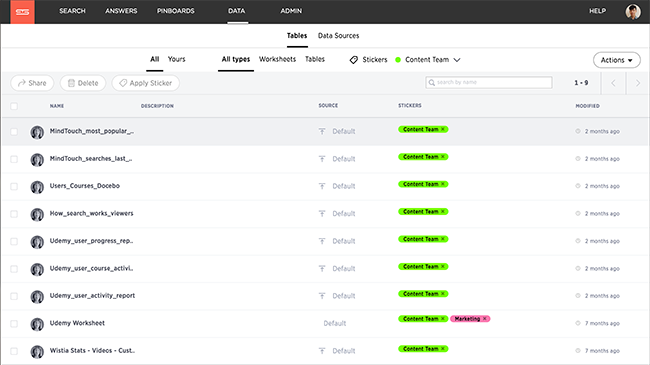Go to next page arrow
This screenshot has height=365, width=650.
[638, 83]
